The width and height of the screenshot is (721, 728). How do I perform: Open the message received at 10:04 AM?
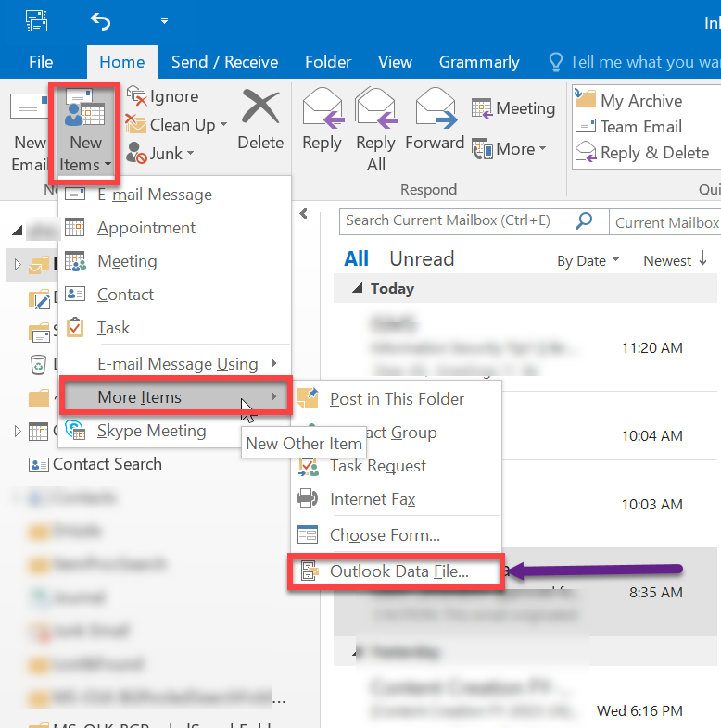(x=610, y=426)
